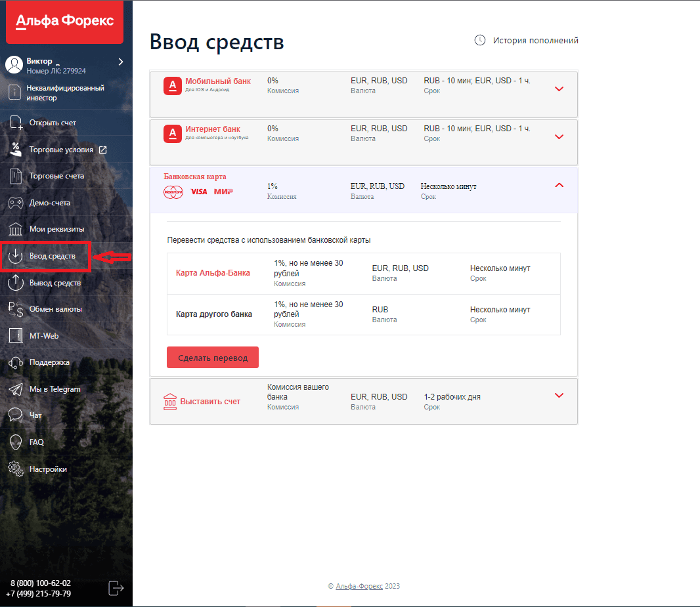This screenshot has height=607, width=700.
Task: Select Ввод средств in sidebar
Action: (53, 256)
